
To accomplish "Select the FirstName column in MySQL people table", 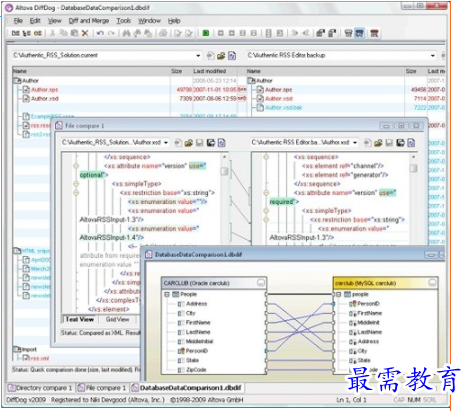I will coord(370,313).
